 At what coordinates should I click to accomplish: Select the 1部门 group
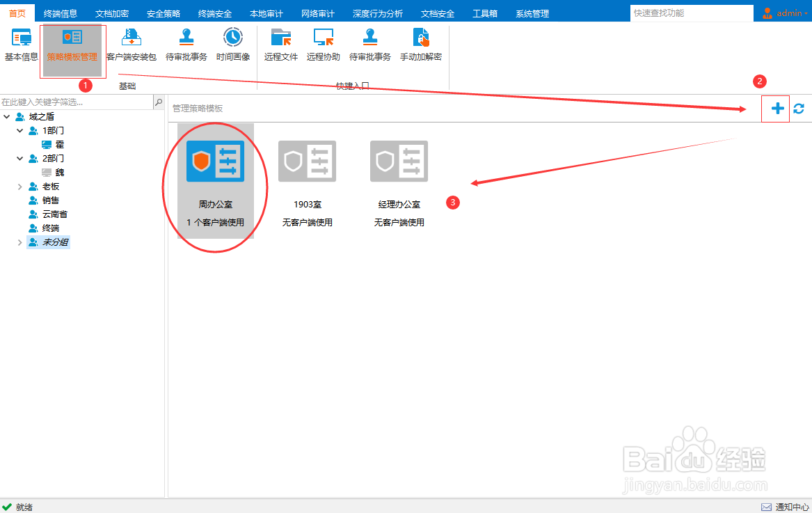click(x=47, y=131)
